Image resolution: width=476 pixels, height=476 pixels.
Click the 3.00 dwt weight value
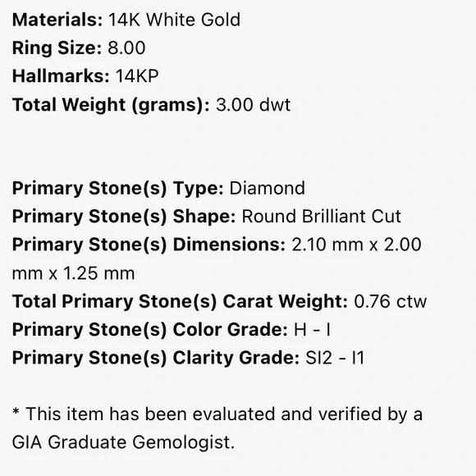click(253, 105)
